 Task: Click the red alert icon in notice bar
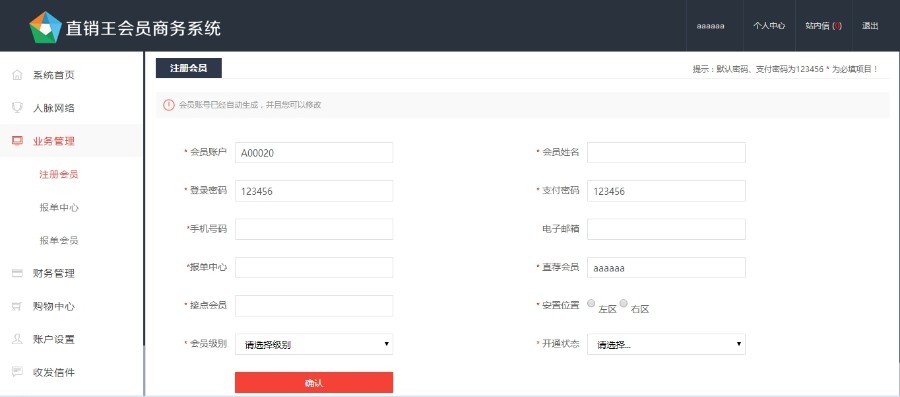(x=168, y=105)
